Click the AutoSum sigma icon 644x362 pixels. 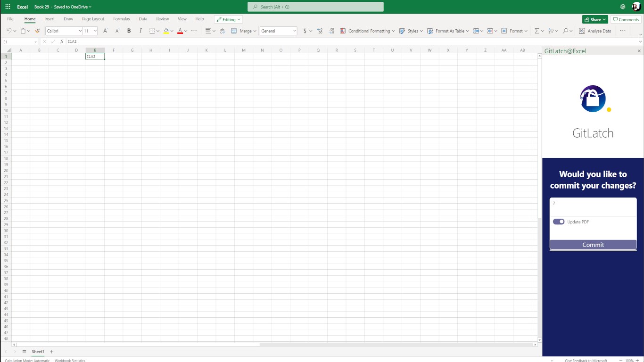point(537,31)
